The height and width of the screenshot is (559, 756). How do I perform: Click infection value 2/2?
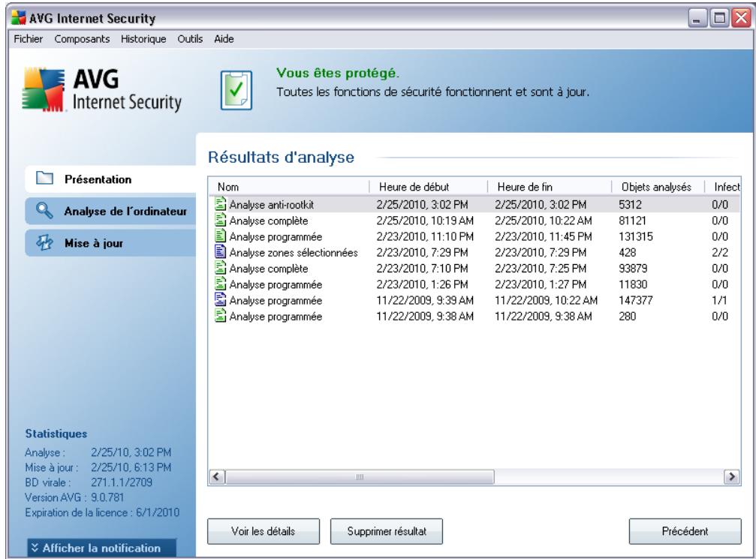720,252
